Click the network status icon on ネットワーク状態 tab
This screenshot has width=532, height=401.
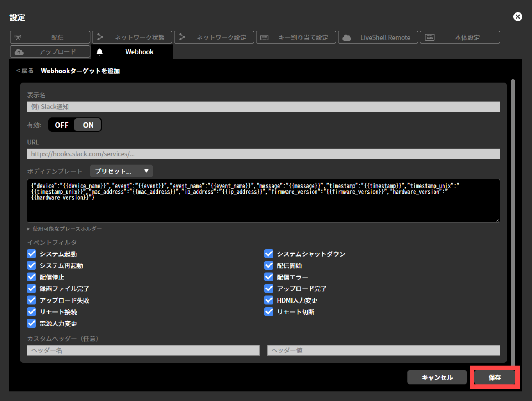click(x=100, y=37)
